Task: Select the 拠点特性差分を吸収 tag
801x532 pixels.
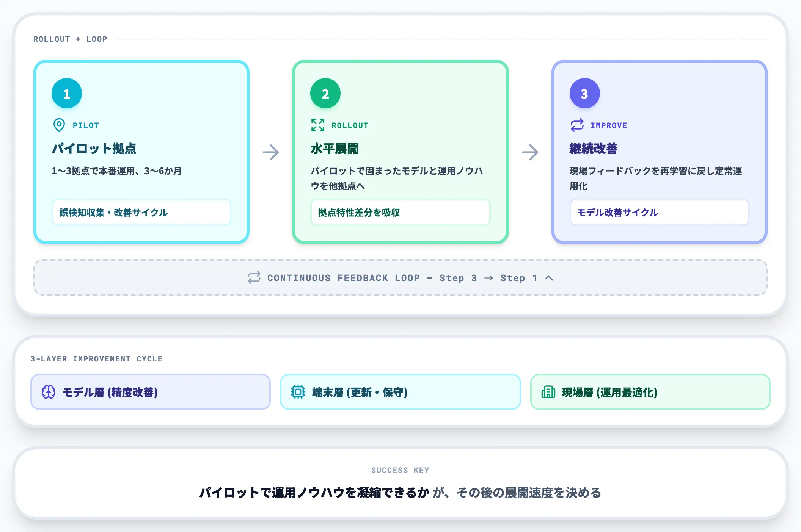Action: [400, 212]
